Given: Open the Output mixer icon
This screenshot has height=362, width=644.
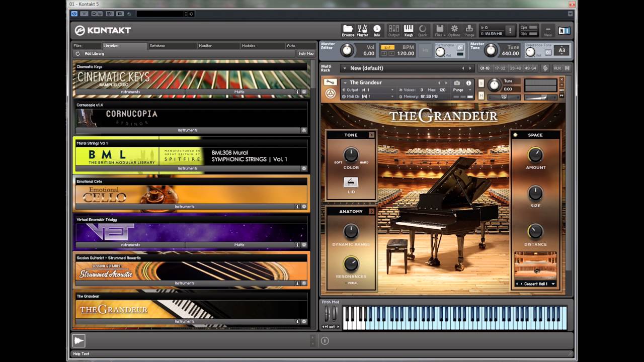Looking at the screenshot, I should (394, 30).
